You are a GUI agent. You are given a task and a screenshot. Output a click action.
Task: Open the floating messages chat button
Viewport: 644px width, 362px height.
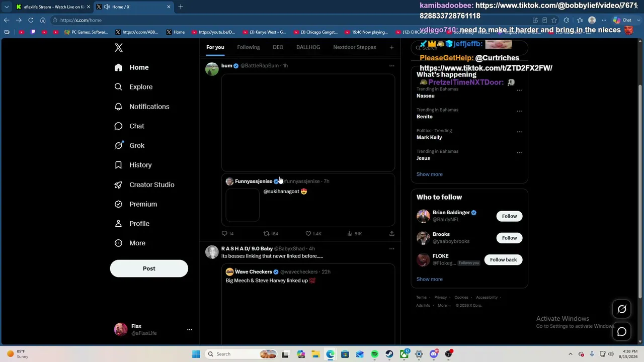click(622, 332)
